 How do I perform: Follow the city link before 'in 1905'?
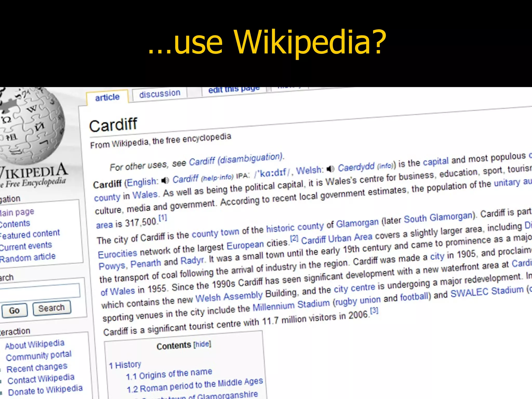(437, 257)
